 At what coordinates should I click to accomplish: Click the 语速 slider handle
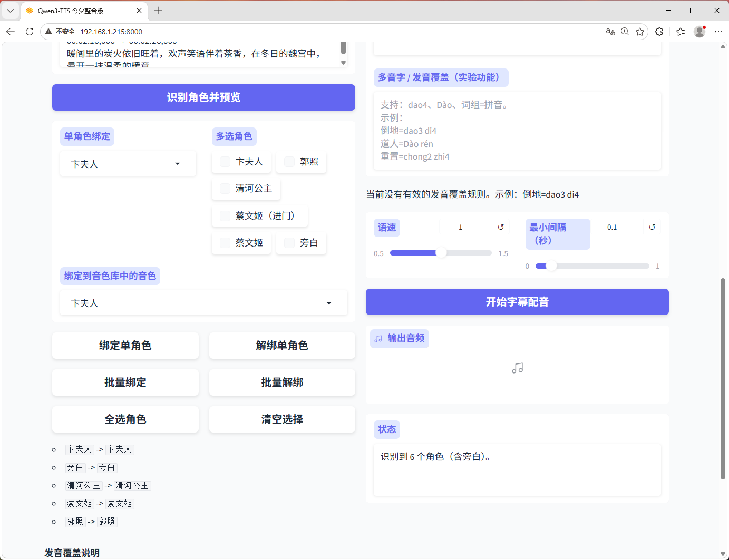[441, 253]
